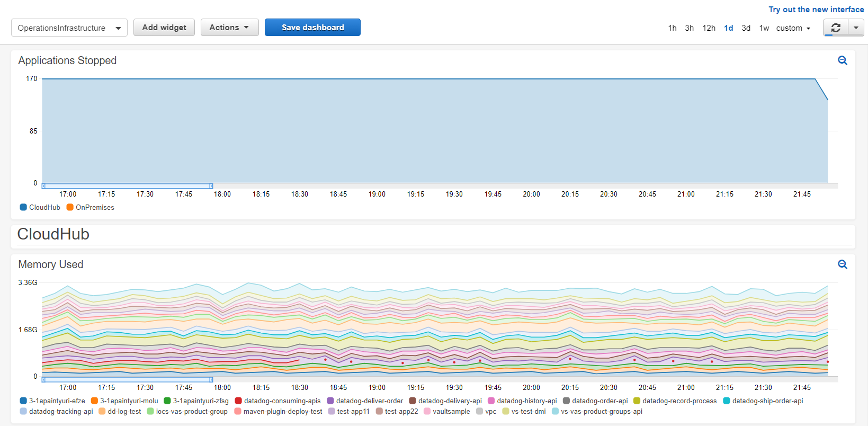Select the 1d time range
Screen dimensions: 868x426
tap(729, 28)
